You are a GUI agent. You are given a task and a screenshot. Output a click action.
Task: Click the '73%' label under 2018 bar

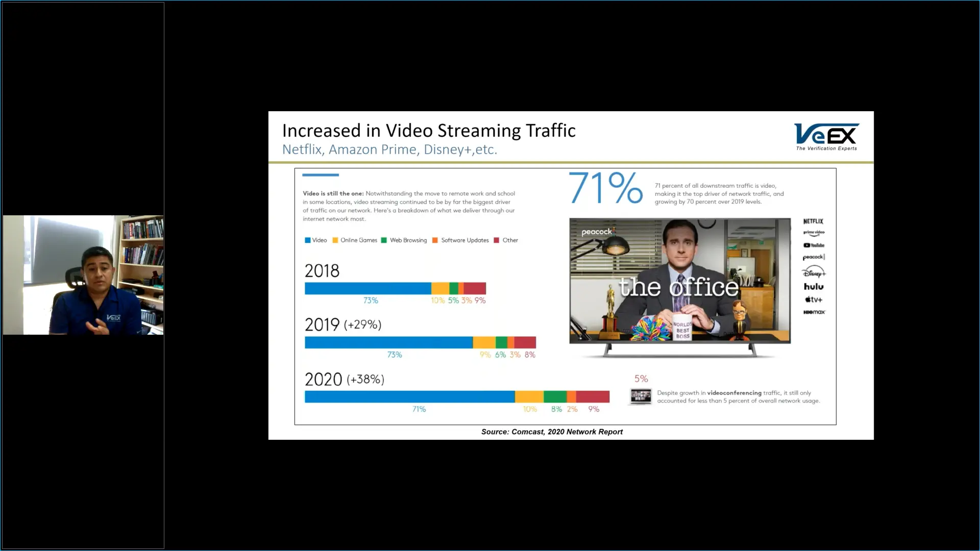(x=371, y=300)
